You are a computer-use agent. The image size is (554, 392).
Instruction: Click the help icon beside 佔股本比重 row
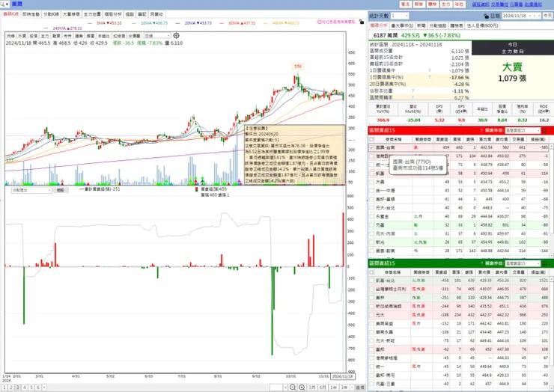coord(413,91)
